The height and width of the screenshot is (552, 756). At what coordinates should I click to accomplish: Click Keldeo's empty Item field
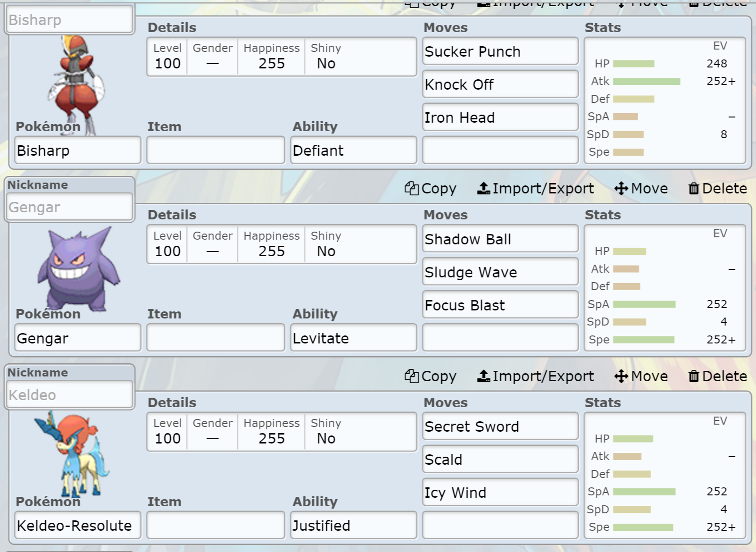click(x=216, y=525)
